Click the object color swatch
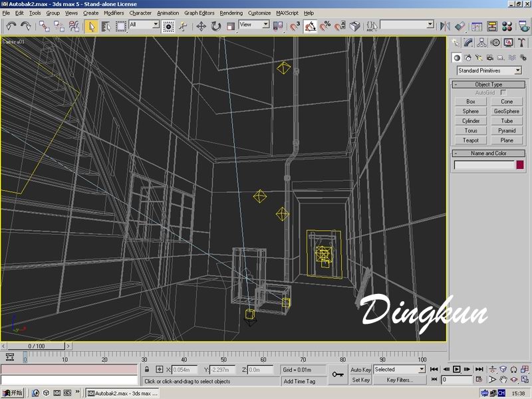The width and height of the screenshot is (532, 399). pyautogui.click(x=519, y=164)
